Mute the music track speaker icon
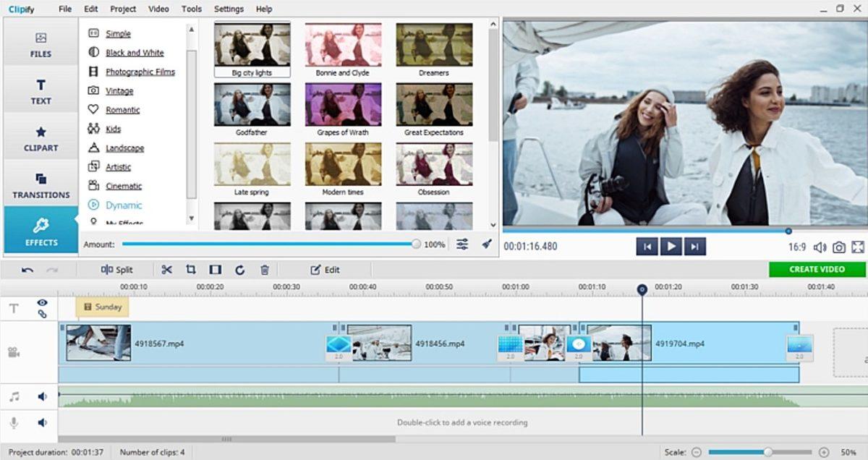Screen dimensions: 868x460 [42, 396]
